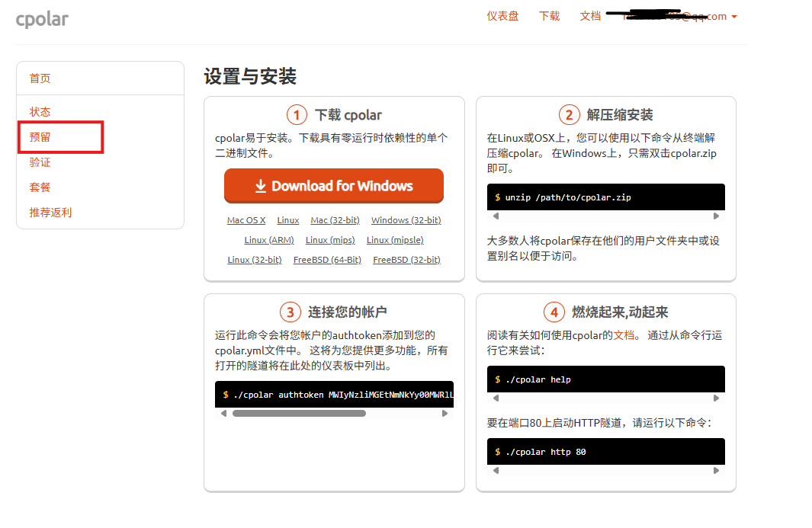Click the 文档 link in step 4

pyautogui.click(x=624, y=335)
